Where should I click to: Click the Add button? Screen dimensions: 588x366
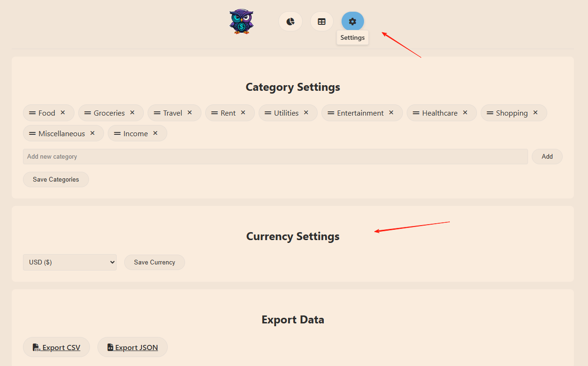547,157
